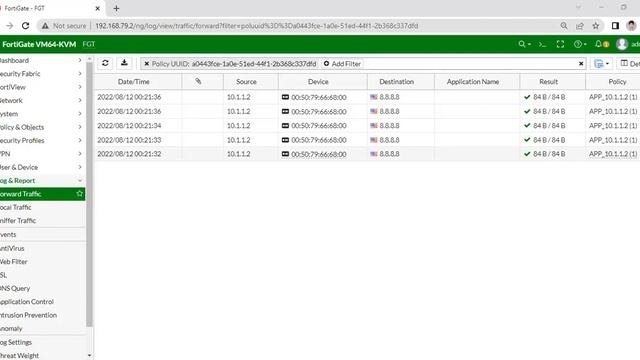Open the browser side panel icon
The height and width of the screenshot is (360, 640).
615,26
